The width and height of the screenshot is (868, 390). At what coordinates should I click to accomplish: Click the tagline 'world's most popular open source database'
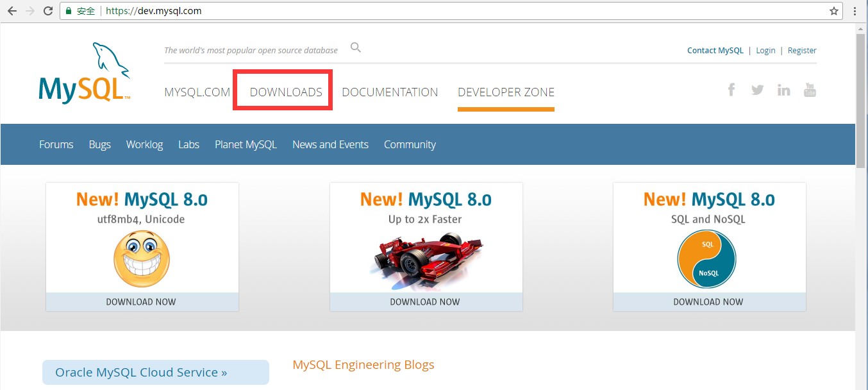click(251, 50)
